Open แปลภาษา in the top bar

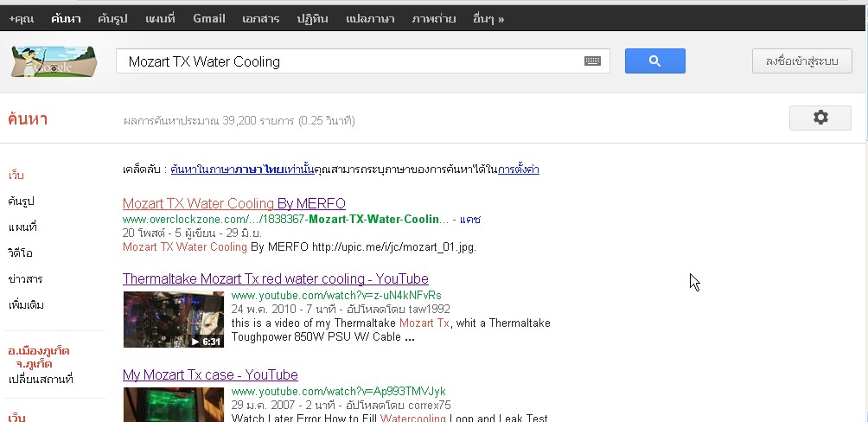pyautogui.click(x=370, y=19)
